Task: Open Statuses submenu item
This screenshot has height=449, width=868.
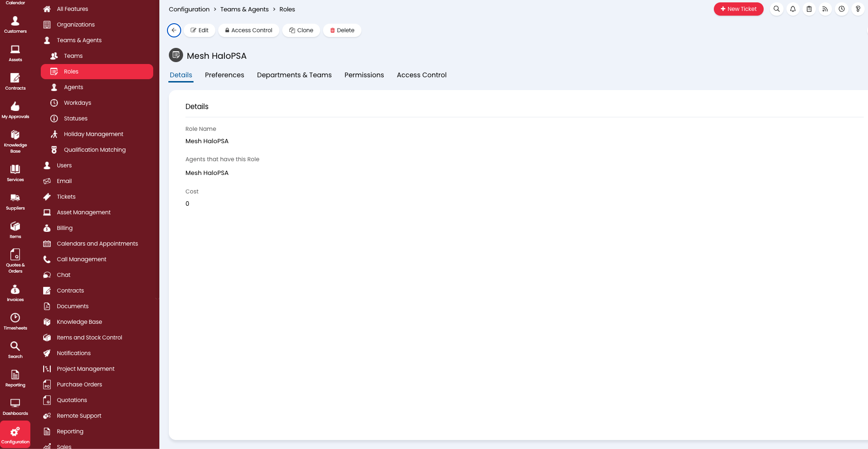Action: coord(97,119)
